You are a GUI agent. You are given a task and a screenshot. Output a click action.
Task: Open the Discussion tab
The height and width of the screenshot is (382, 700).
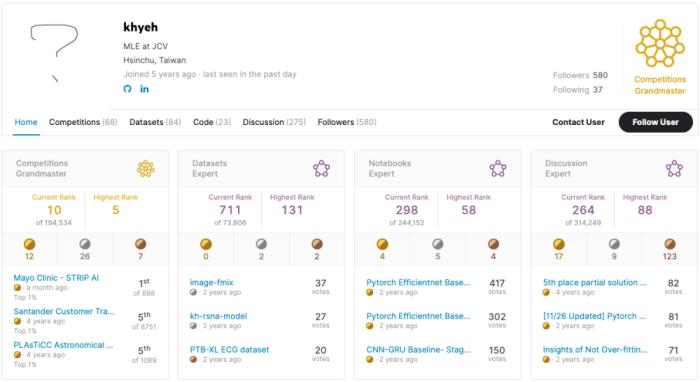(x=274, y=122)
